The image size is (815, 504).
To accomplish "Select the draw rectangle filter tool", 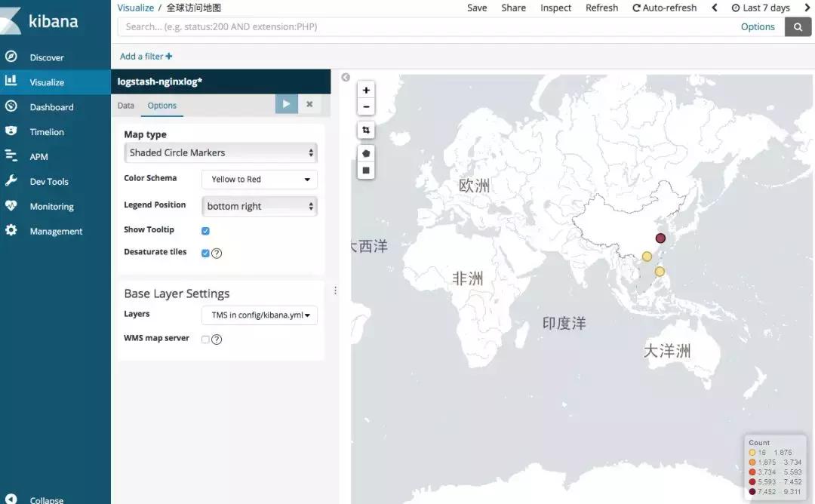I will click(x=366, y=170).
